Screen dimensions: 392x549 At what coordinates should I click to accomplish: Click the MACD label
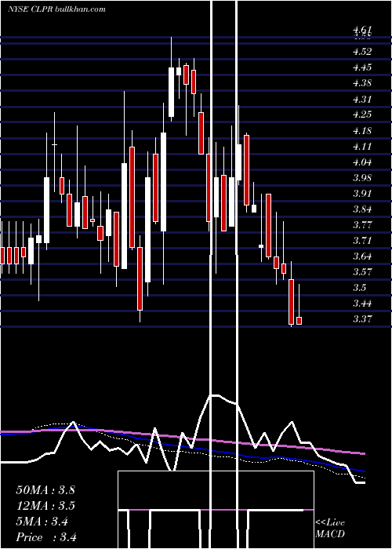[x=330, y=534]
